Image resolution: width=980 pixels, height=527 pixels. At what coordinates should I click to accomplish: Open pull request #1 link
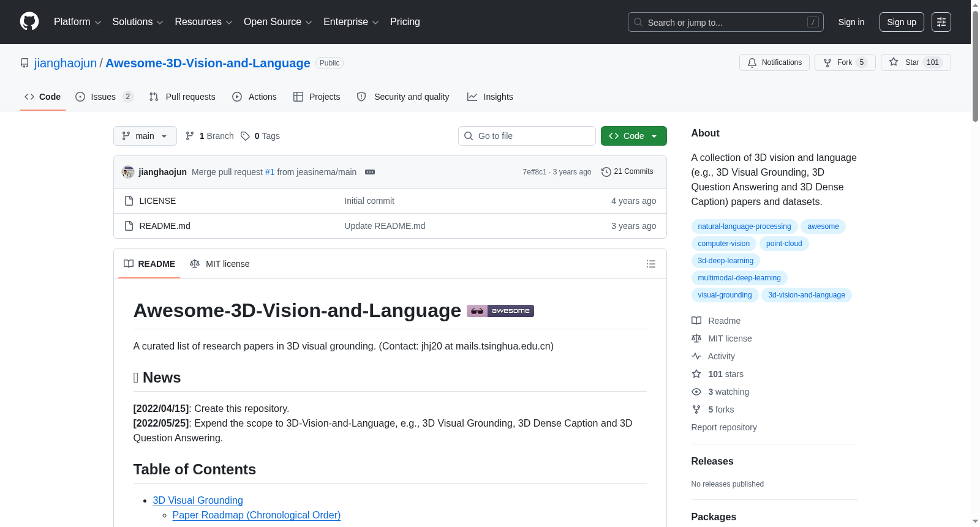pos(270,172)
